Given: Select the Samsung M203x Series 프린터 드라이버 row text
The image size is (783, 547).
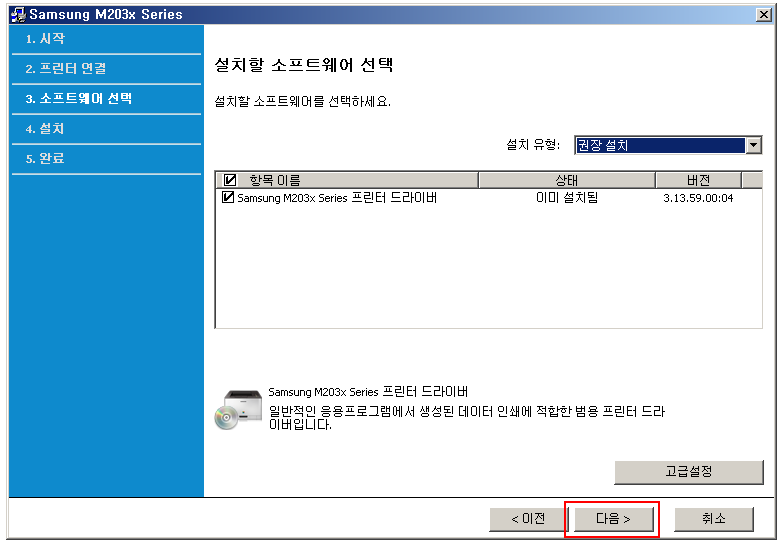Looking at the screenshot, I should pyautogui.click(x=337, y=198).
